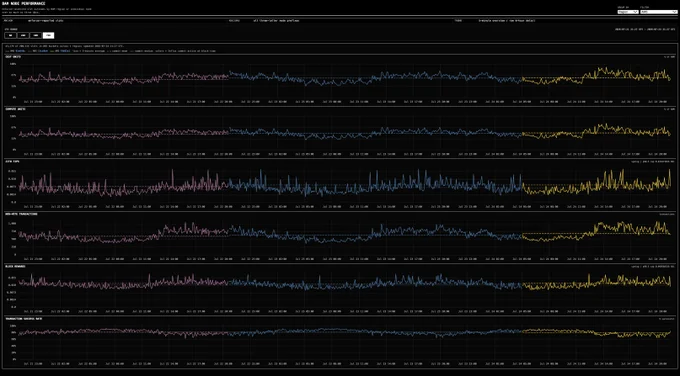The image size is (680, 376).
Task: Click the Transaction Success Rate chart title
Action: pos(23,319)
